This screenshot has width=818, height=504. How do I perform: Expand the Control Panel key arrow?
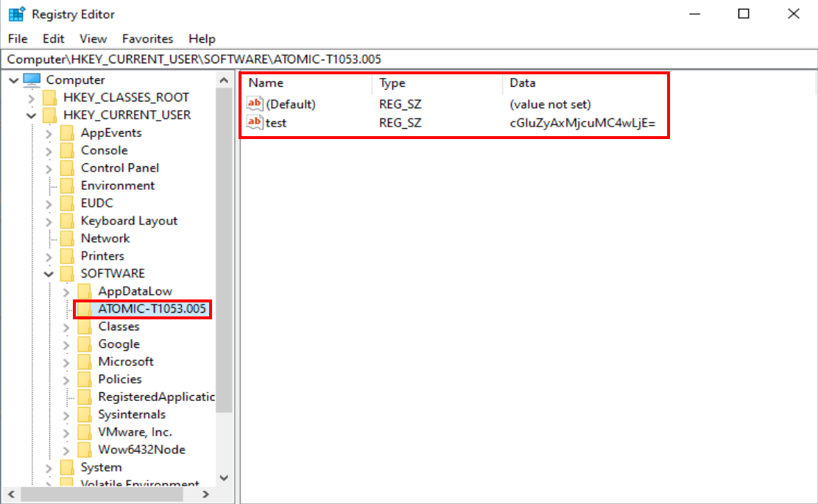(49, 168)
